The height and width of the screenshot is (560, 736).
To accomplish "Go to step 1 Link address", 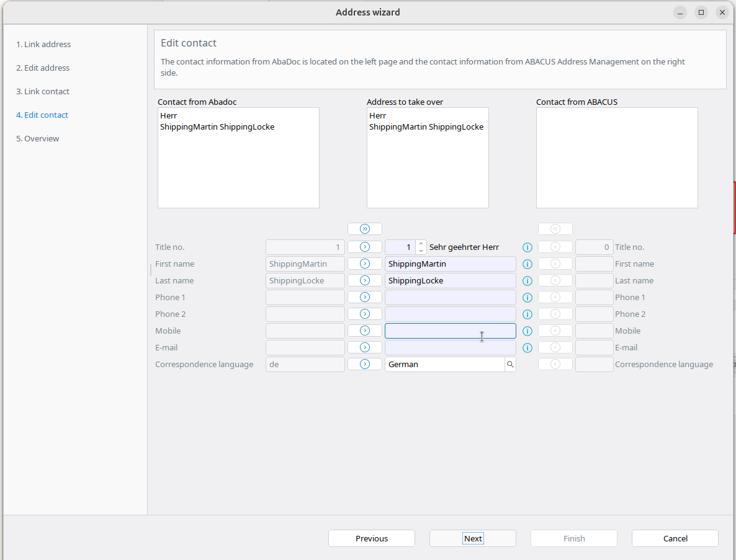I will tap(43, 45).
